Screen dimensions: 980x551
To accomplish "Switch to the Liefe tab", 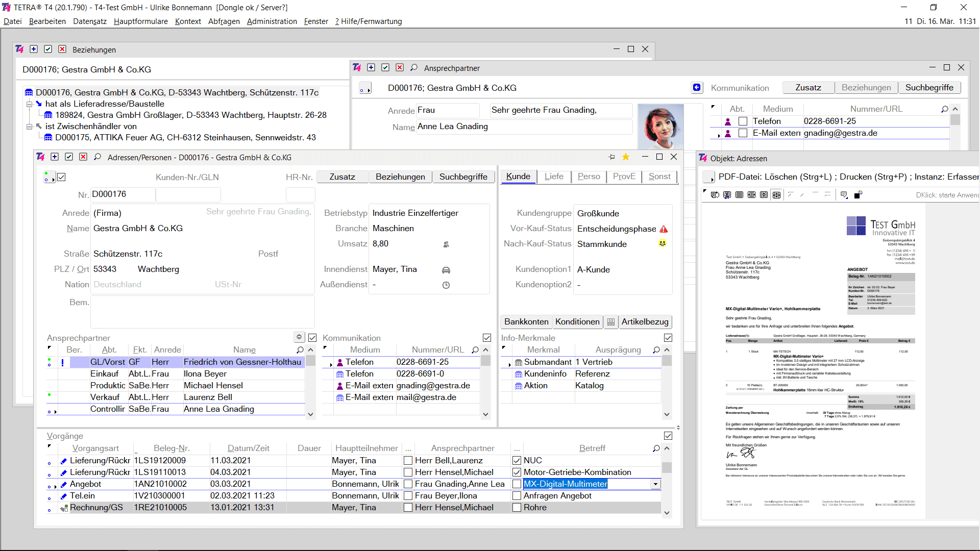I will point(554,177).
